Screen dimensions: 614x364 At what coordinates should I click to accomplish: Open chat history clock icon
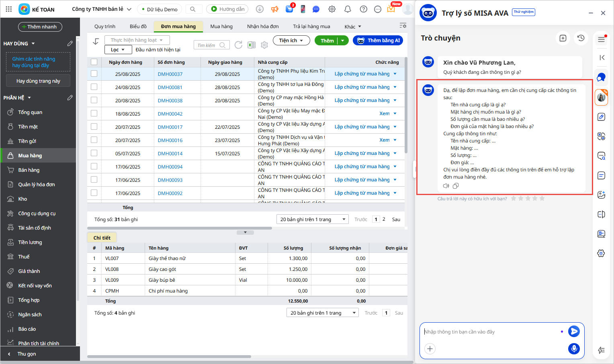pyautogui.click(x=581, y=38)
